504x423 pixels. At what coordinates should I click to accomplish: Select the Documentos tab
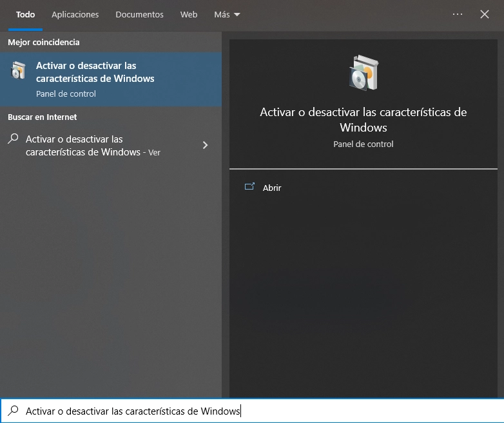point(139,14)
